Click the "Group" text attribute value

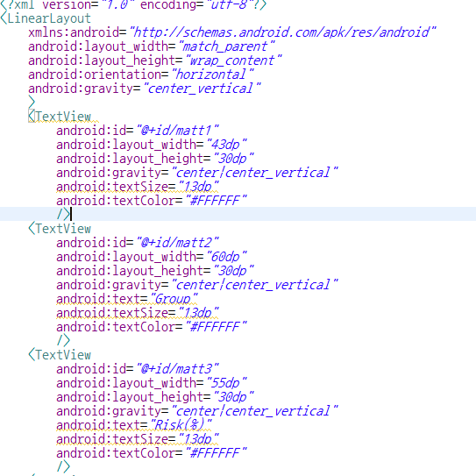174,299
